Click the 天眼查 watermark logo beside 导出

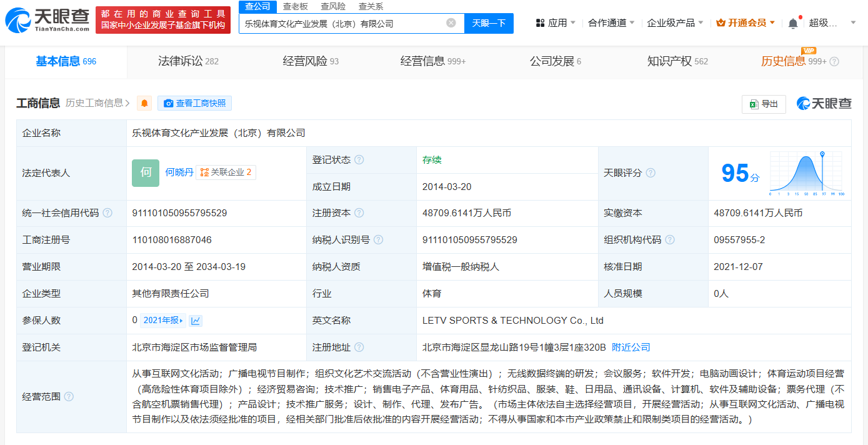[x=824, y=104]
